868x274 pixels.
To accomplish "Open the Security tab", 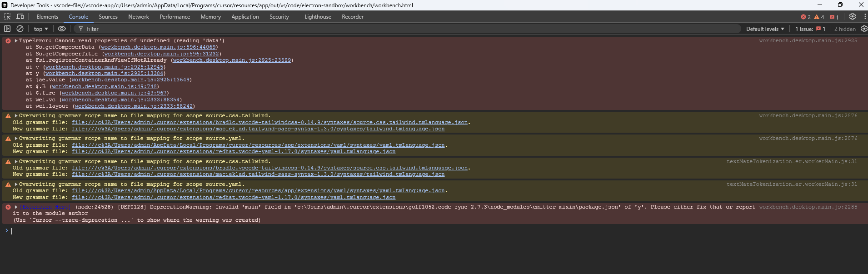I will click(279, 17).
